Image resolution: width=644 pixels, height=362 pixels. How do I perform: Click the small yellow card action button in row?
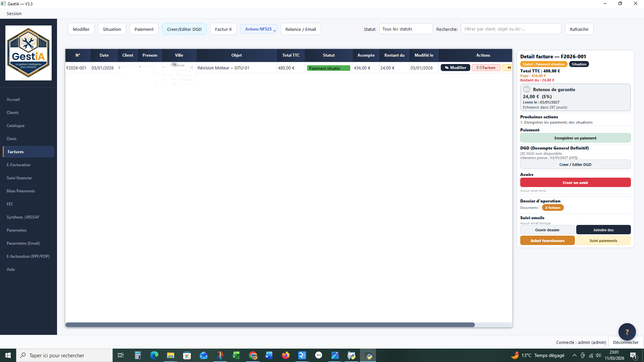point(508,68)
